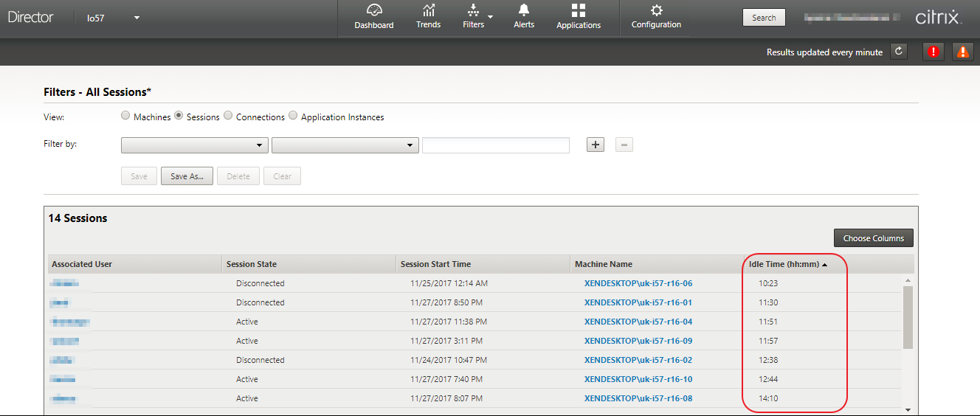This screenshot has height=416, width=980.
Task: Select idle time value 10:23
Action: [768, 283]
